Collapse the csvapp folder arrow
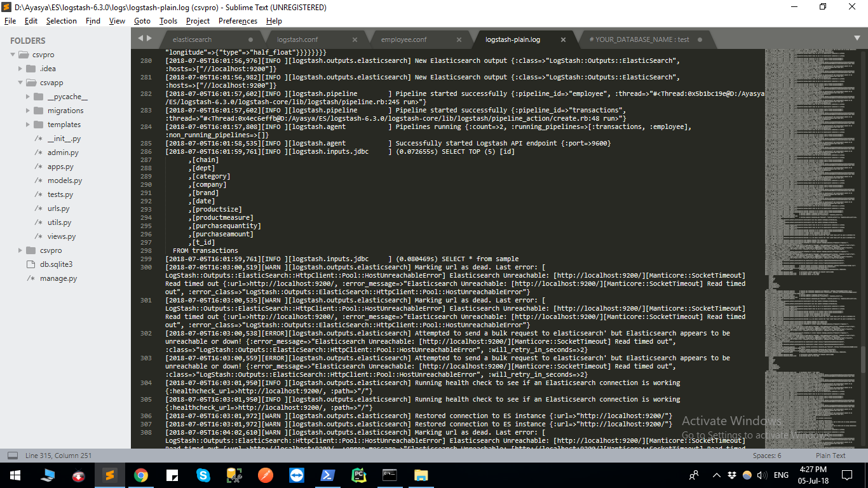Image resolution: width=868 pixels, height=488 pixels. (x=20, y=83)
